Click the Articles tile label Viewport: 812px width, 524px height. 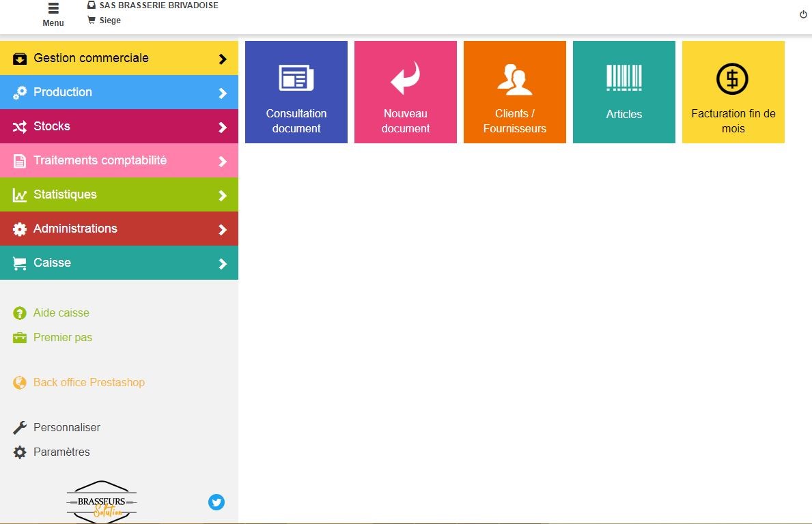pyautogui.click(x=624, y=115)
